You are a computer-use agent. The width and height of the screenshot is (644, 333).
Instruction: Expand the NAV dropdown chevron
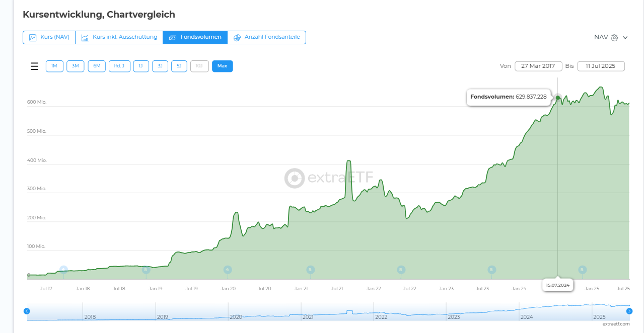pyautogui.click(x=625, y=37)
